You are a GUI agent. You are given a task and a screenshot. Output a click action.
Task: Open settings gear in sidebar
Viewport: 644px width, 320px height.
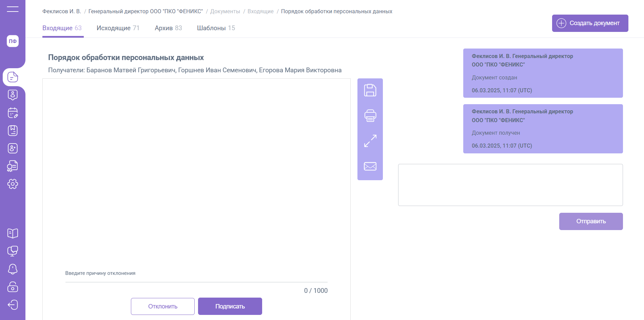pos(13,184)
